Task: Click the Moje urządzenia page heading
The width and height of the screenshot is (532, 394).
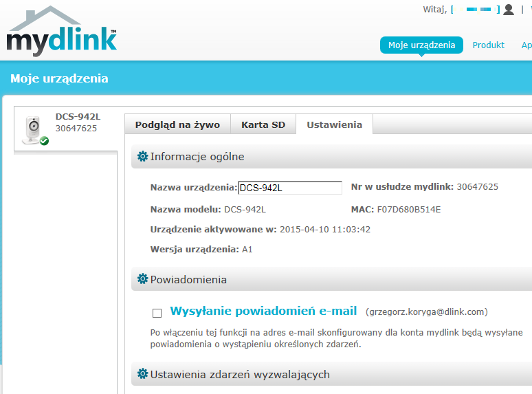Action: 59,78
